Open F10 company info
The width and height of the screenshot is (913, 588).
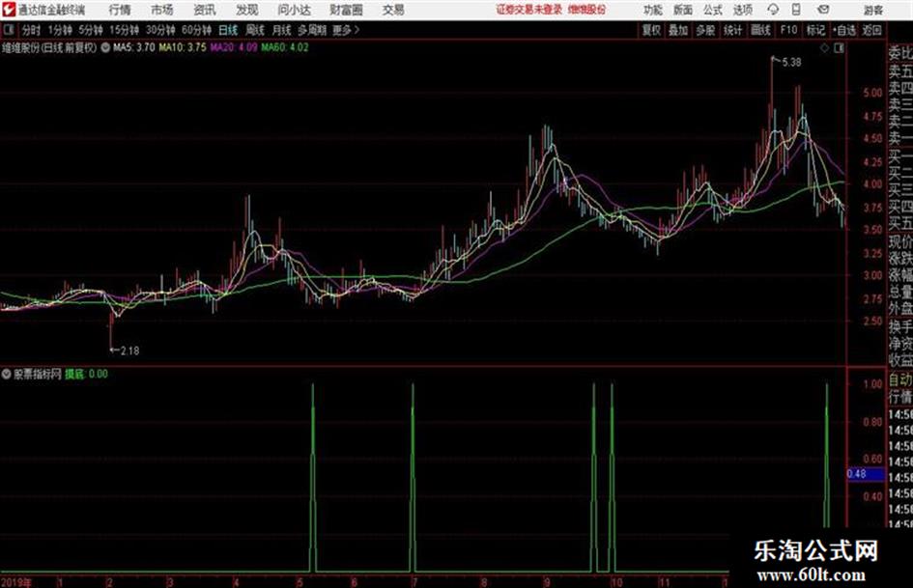click(x=788, y=30)
